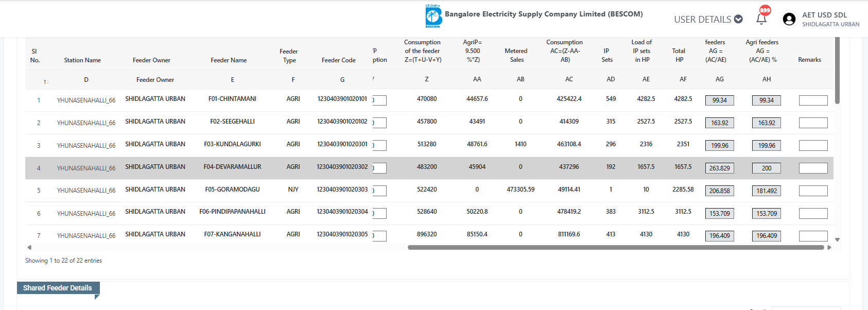Click the Station Name column header
The height and width of the screenshot is (310, 868).
(82, 60)
